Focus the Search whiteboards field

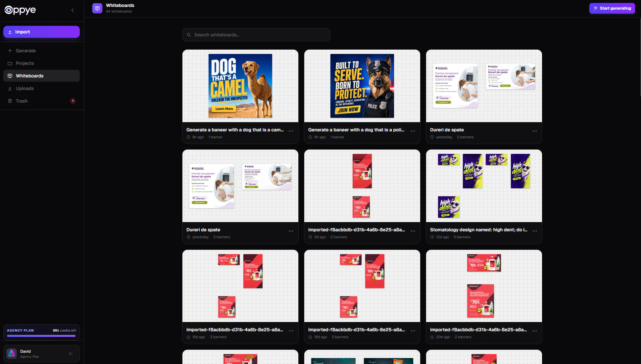[x=256, y=35]
